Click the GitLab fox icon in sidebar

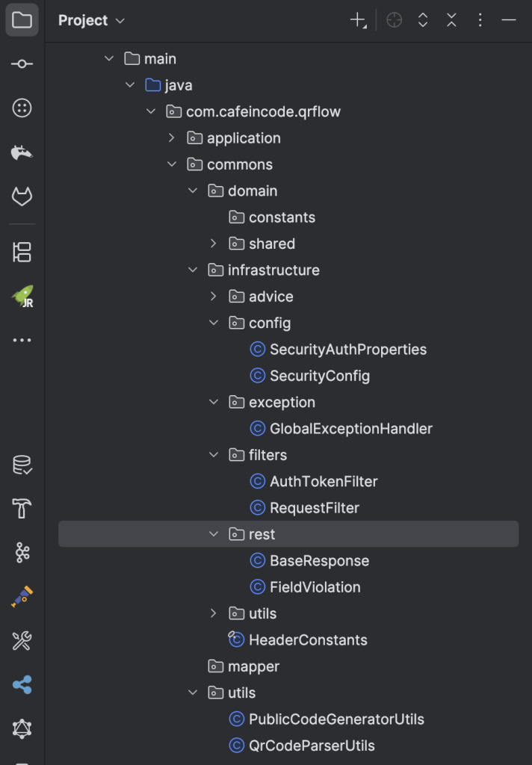[22, 196]
